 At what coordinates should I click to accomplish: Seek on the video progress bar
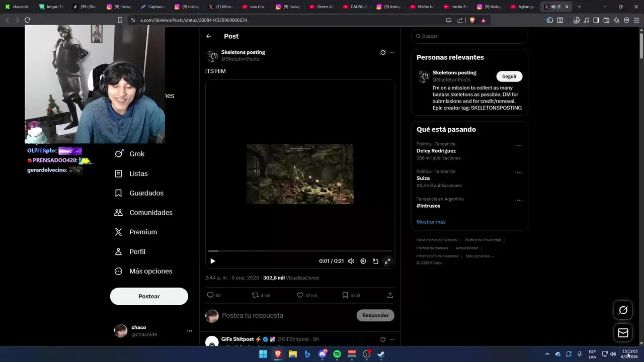(x=300, y=251)
